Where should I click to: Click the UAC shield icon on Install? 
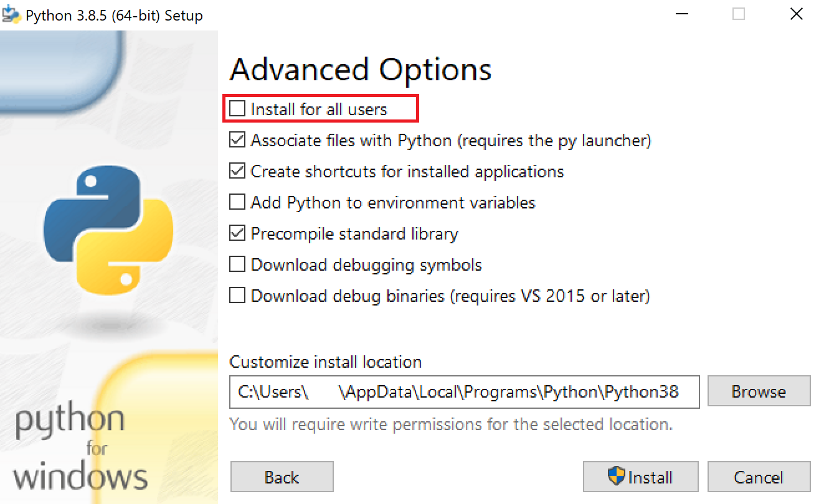(616, 476)
